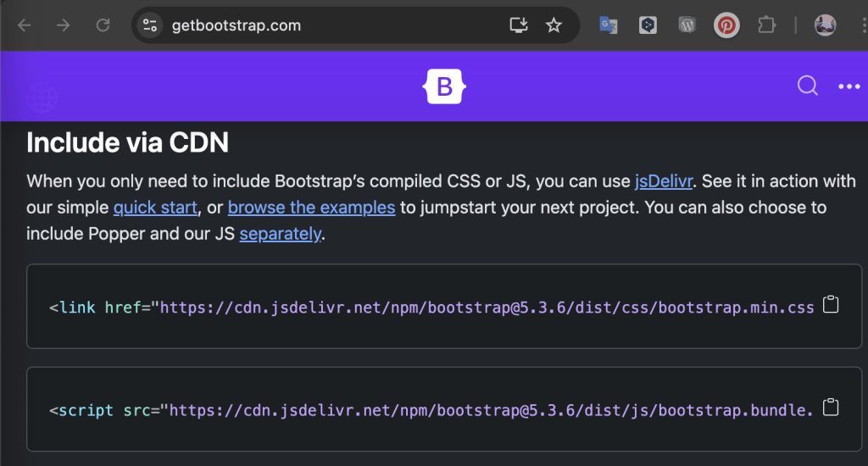Bookmark this page with the star icon
Image resolution: width=868 pixels, height=466 pixels.
(554, 25)
